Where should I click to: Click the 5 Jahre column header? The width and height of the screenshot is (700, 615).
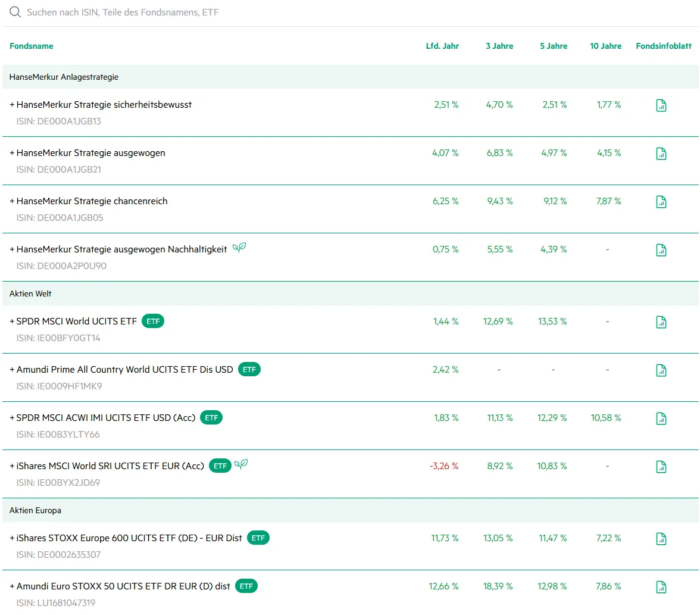click(554, 46)
